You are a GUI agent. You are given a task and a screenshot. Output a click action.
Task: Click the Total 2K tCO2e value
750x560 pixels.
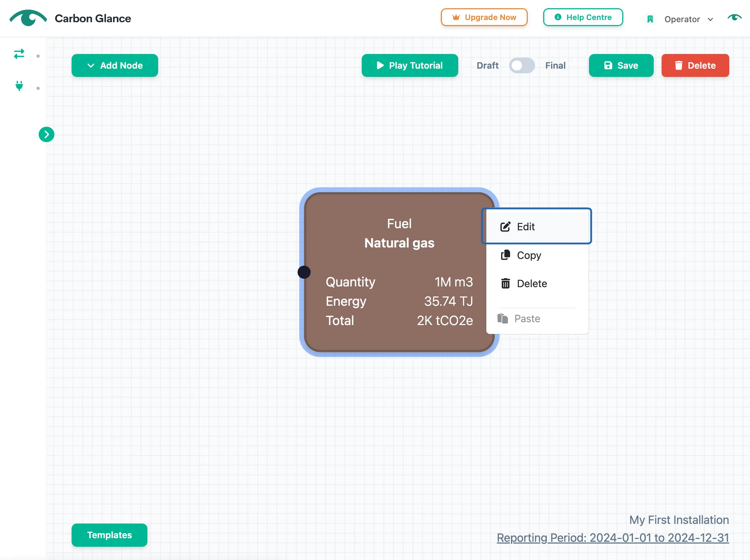445,320
